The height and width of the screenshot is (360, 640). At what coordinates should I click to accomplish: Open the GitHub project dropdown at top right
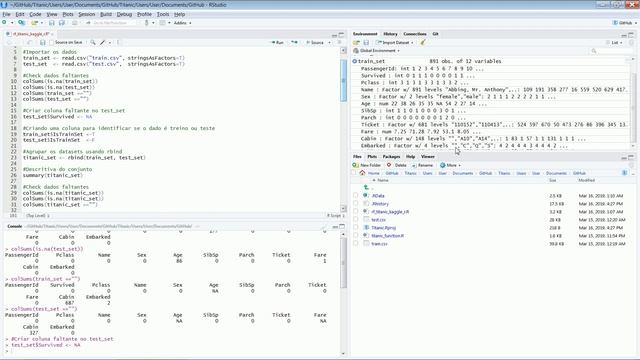pyautogui.click(x=624, y=23)
